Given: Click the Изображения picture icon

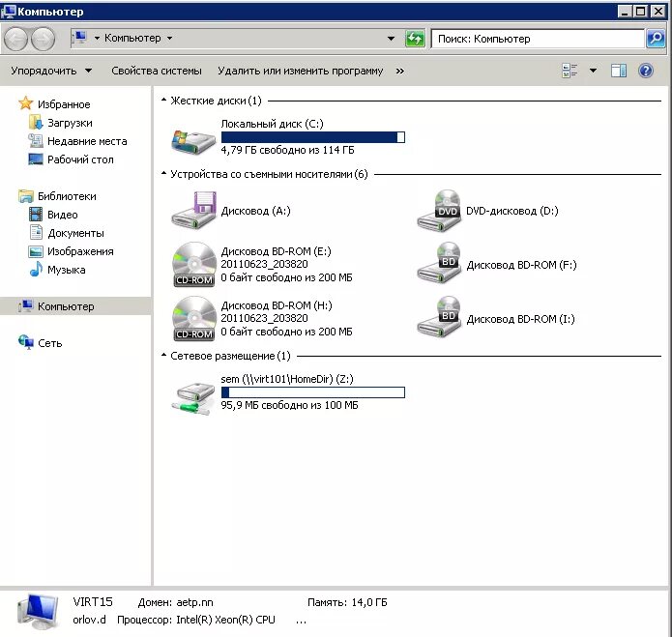Looking at the screenshot, I should (x=36, y=251).
